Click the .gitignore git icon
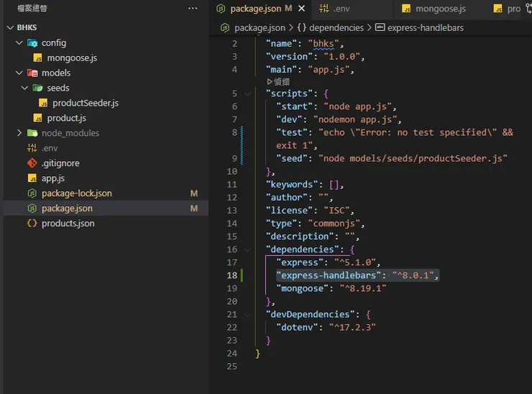 tap(32, 163)
